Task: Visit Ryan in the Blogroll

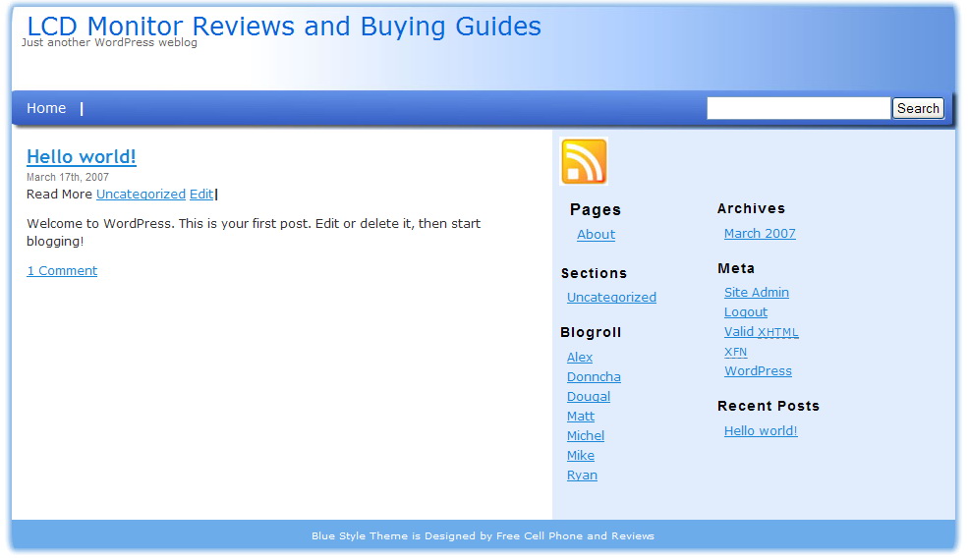Action: [582, 476]
